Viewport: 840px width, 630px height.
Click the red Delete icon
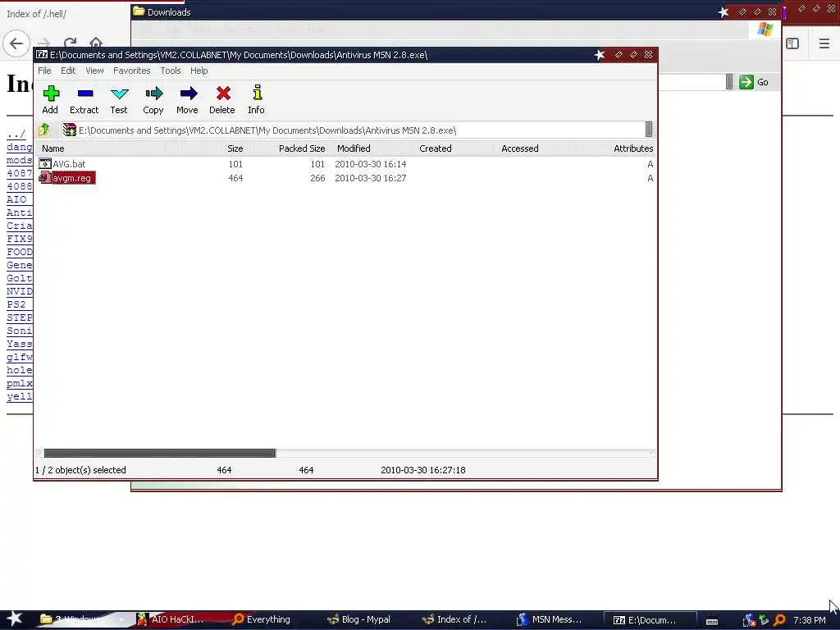[223, 94]
